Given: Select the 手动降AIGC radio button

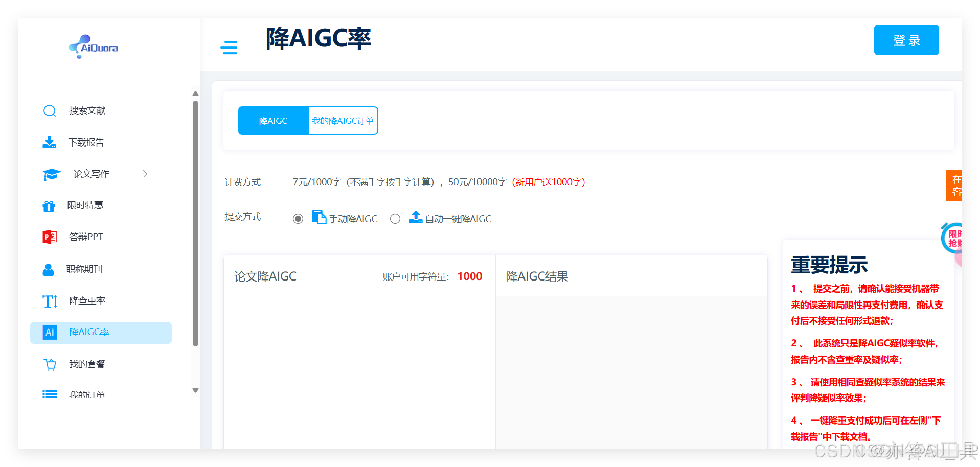Looking at the screenshot, I should [x=298, y=218].
